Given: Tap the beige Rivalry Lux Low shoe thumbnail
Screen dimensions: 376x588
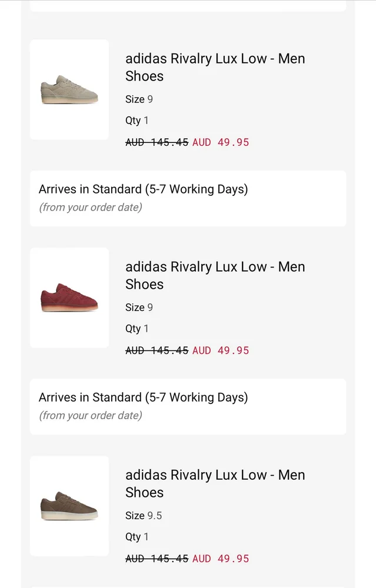Looking at the screenshot, I should click(69, 89).
